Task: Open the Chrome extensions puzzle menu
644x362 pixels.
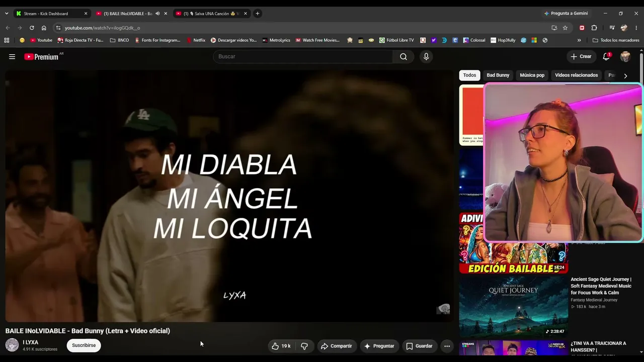Action: 594,28
